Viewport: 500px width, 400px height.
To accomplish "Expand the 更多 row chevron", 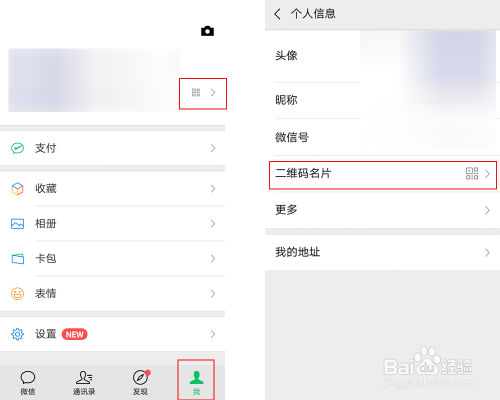I will (x=487, y=210).
